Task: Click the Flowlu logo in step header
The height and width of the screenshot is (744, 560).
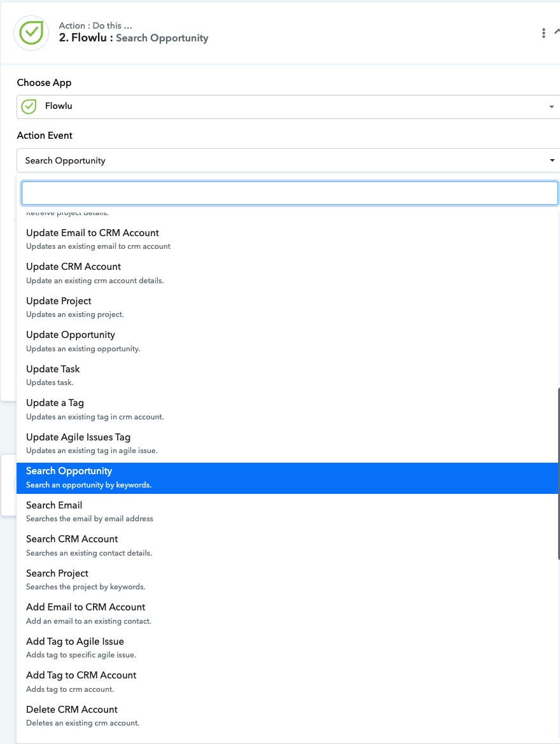Action: 31,32
